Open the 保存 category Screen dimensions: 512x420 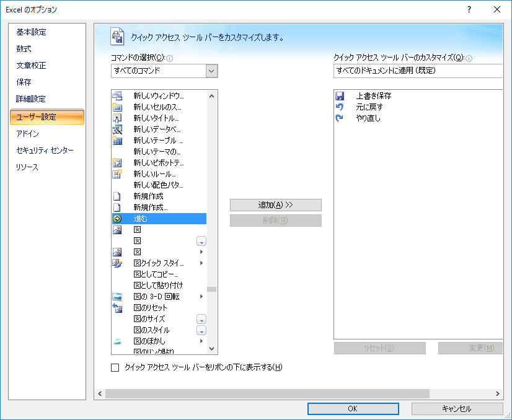click(24, 82)
